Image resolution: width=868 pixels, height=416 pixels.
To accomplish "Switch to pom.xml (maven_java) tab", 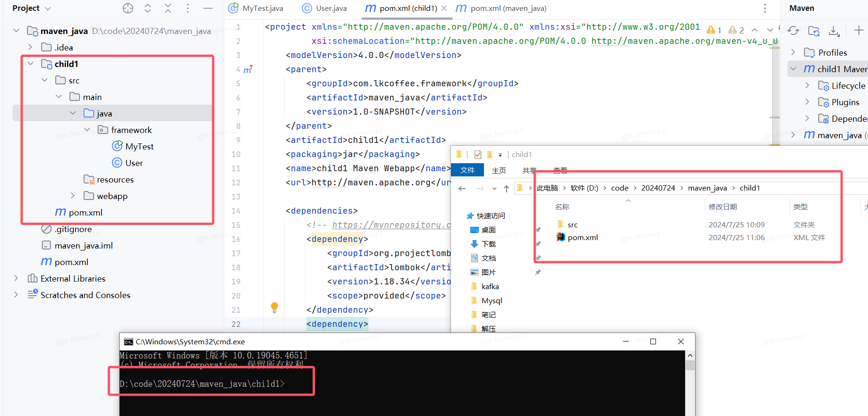I will tap(501, 8).
